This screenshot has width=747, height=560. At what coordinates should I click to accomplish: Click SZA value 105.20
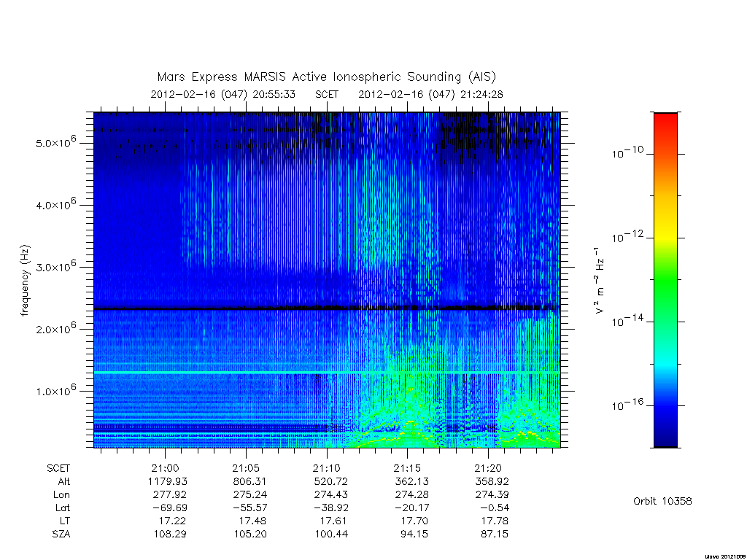tap(249, 534)
